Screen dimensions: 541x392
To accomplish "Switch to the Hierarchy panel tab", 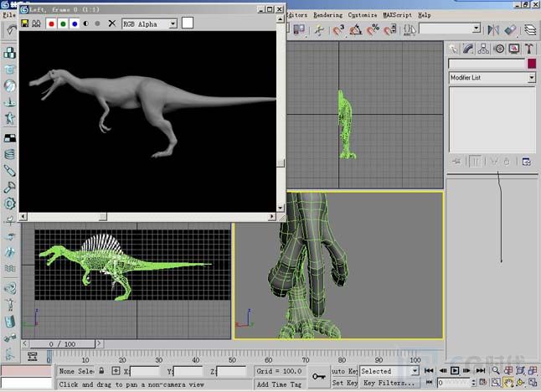I will click(483, 49).
